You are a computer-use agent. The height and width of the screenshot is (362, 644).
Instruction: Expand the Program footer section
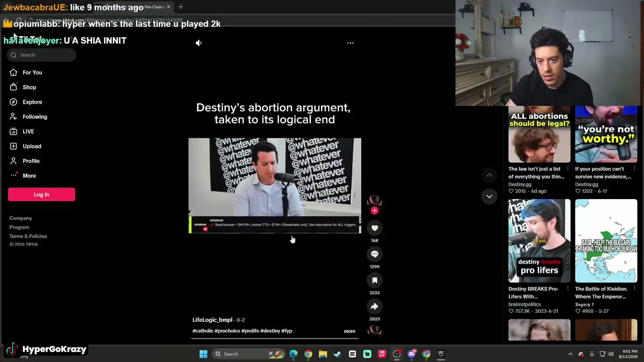[x=19, y=227]
